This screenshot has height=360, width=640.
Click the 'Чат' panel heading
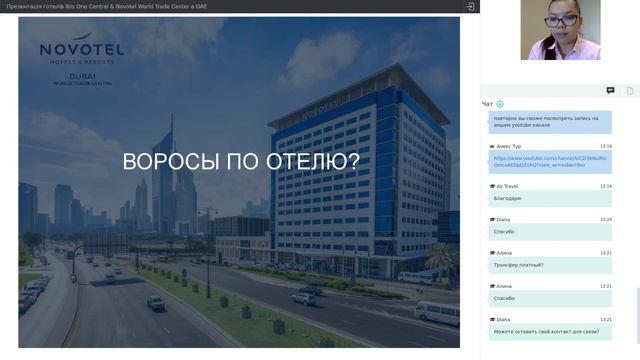pos(487,104)
